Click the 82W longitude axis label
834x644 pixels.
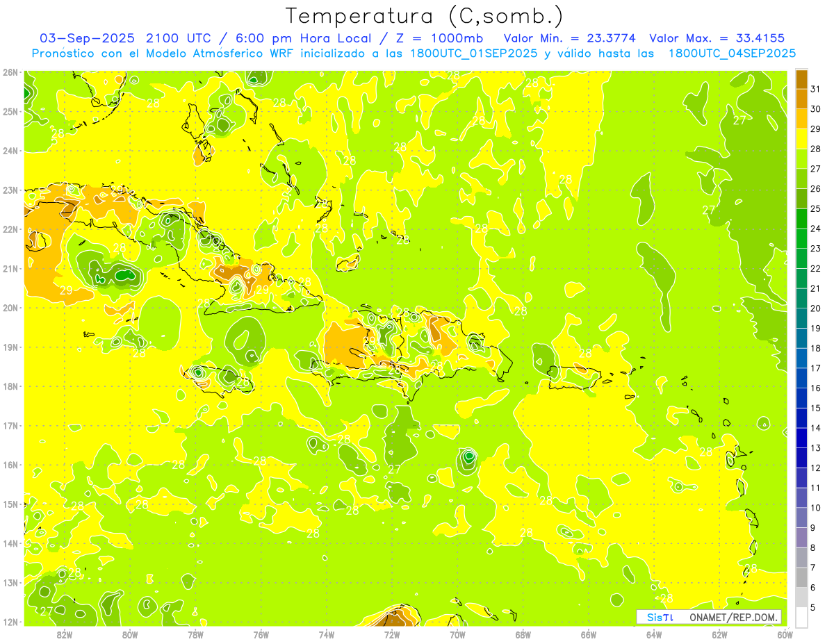(x=65, y=634)
